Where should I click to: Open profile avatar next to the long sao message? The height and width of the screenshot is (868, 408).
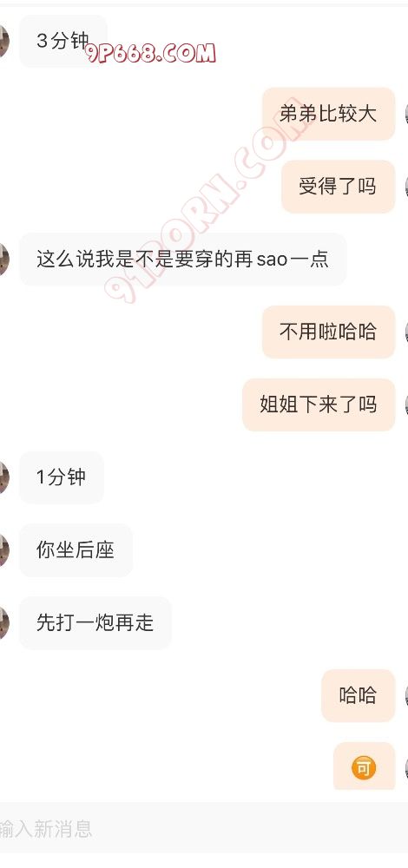point(3,259)
